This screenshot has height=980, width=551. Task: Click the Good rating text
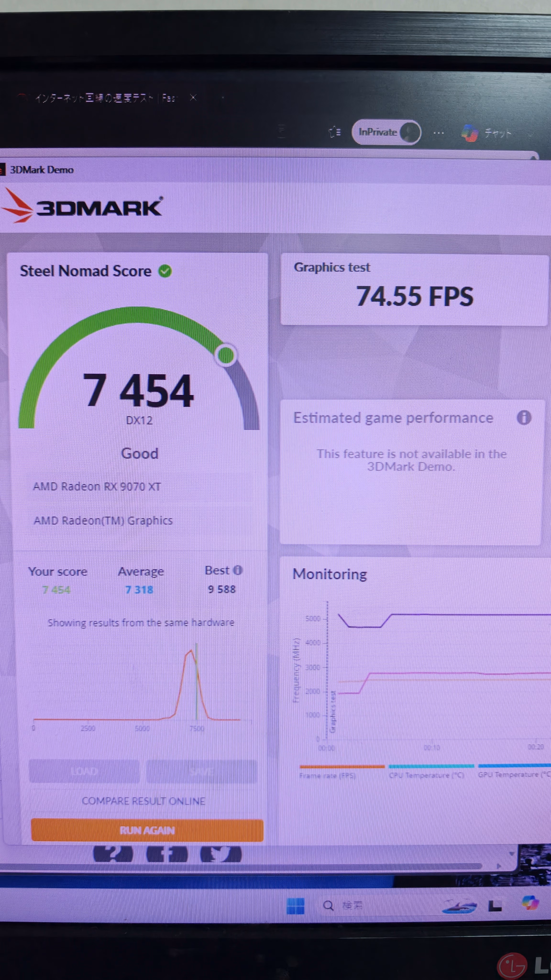coord(140,453)
